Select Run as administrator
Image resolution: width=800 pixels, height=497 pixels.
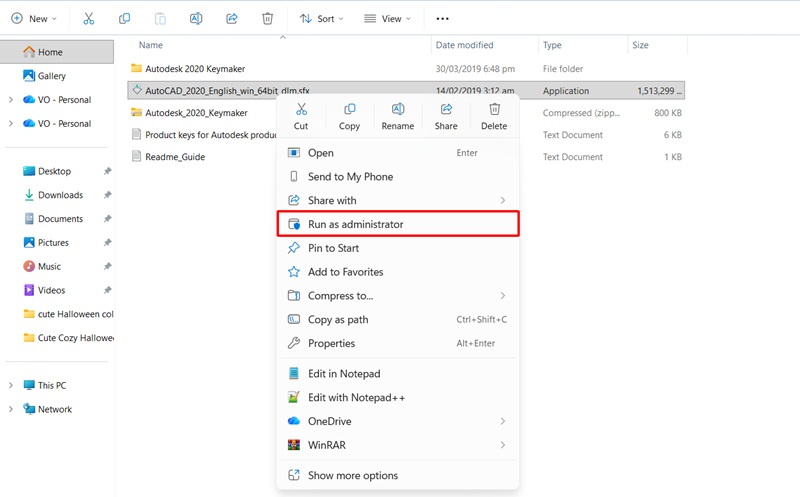[x=398, y=225]
